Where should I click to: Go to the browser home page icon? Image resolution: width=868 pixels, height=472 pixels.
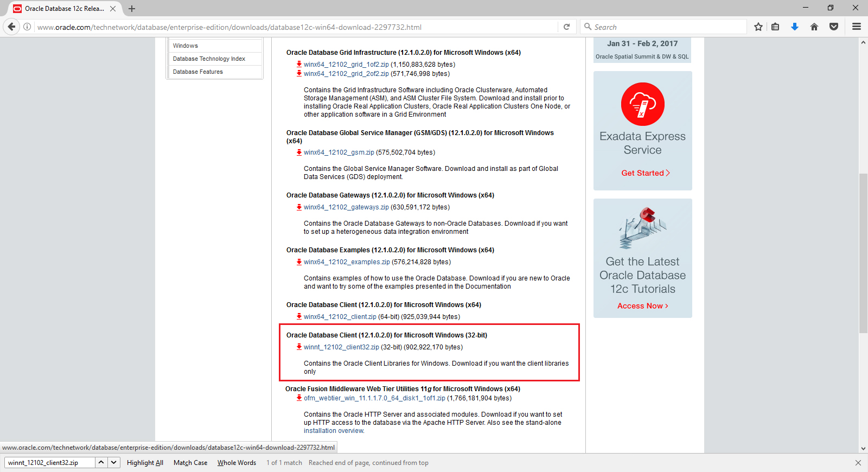pos(814,27)
